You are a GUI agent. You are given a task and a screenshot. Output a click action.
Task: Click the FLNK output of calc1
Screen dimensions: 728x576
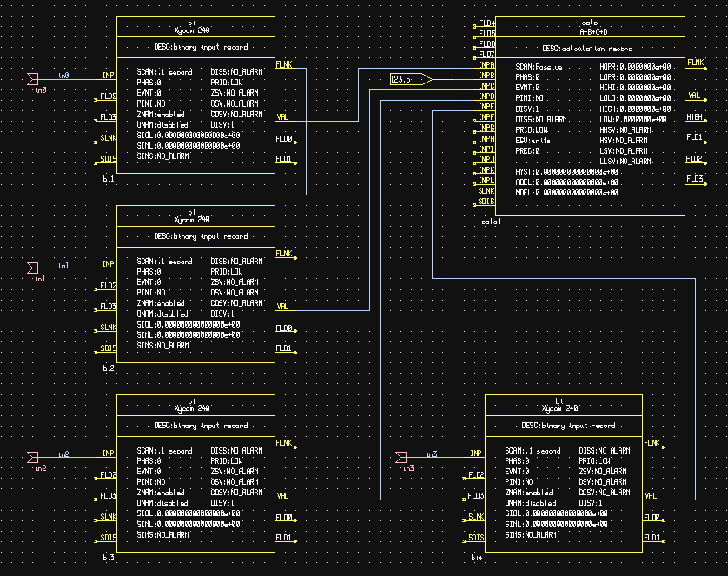pyautogui.click(x=696, y=63)
